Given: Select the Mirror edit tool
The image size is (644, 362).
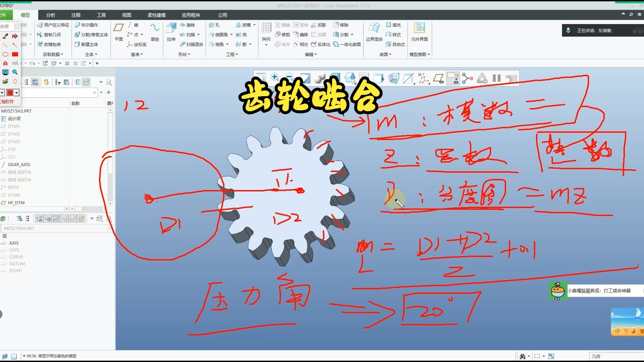Looking at the screenshot, I should [x=283, y=25].
